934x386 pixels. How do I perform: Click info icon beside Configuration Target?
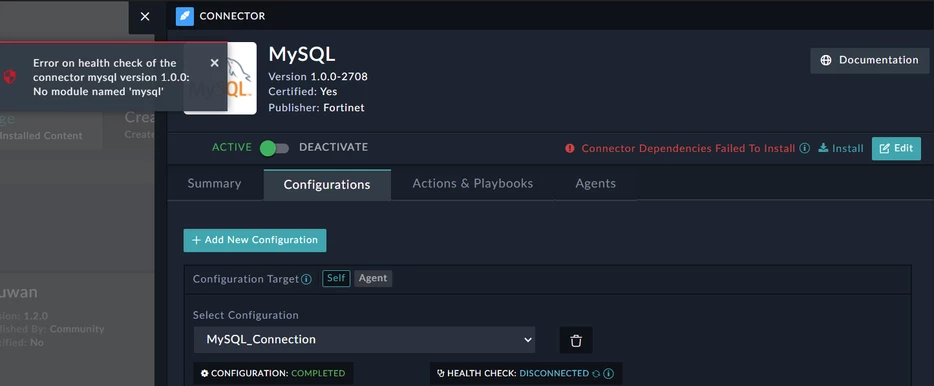click(306, 279)
